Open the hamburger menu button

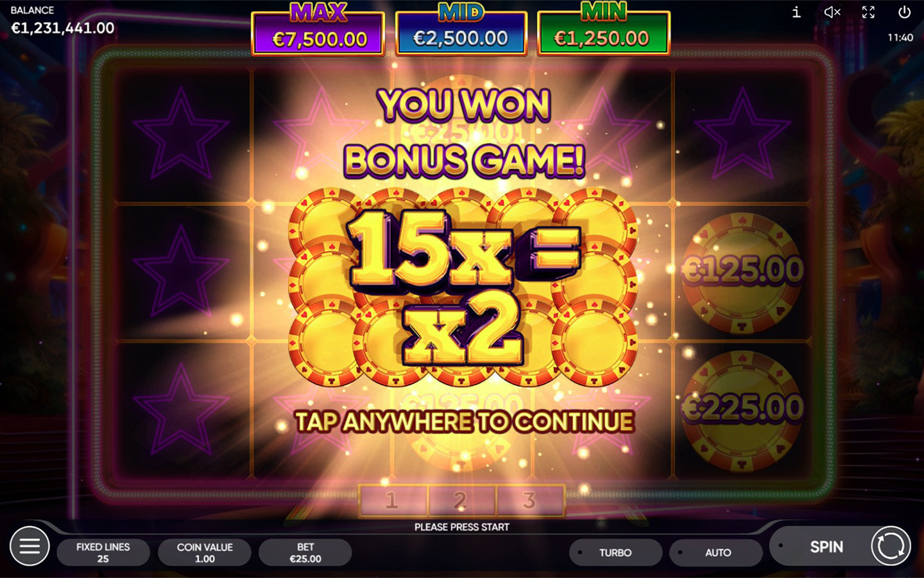point(30,546)
